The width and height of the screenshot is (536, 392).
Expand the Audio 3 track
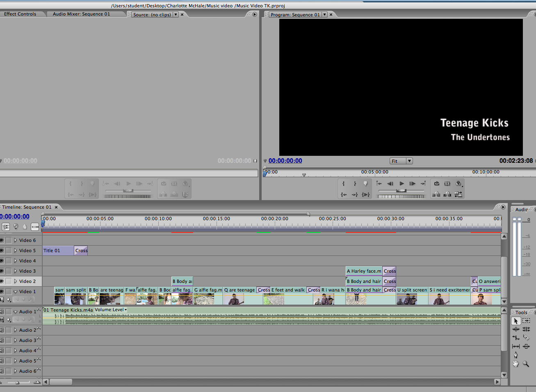pos(16,340)
